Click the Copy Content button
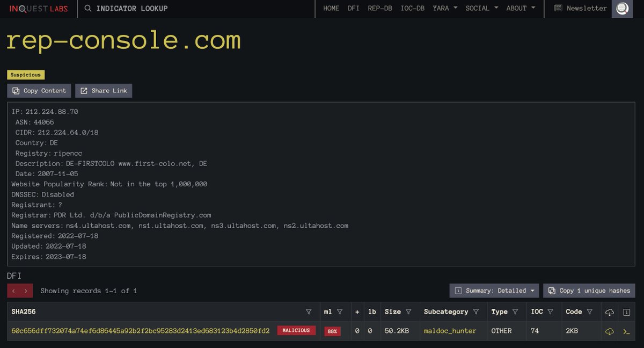The height and width of the screenshot is (348, 644). [39, 91]
